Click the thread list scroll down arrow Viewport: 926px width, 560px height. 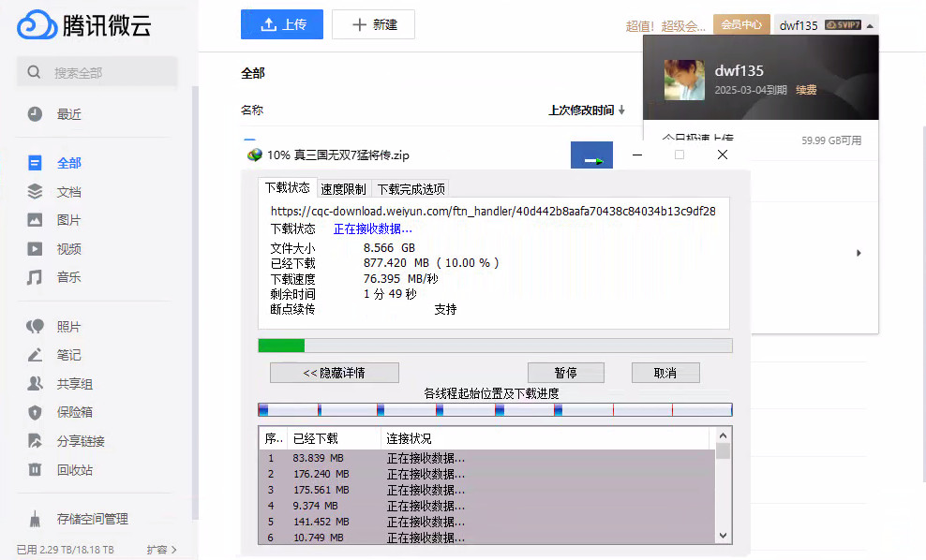[x=723, y=536]
